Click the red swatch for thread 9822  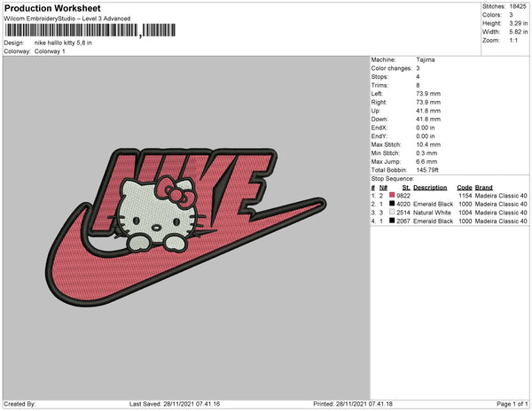point(392,195)
